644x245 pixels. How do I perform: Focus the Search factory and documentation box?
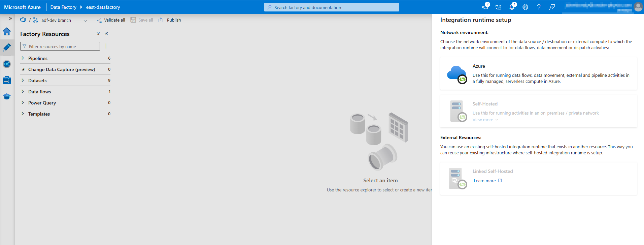point(332,7)
